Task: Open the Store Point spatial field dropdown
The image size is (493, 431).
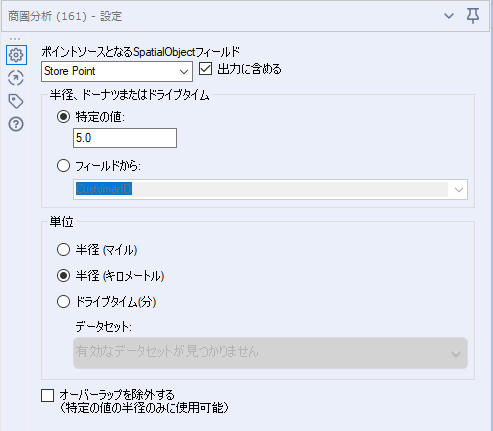Action: pos(117,71)
